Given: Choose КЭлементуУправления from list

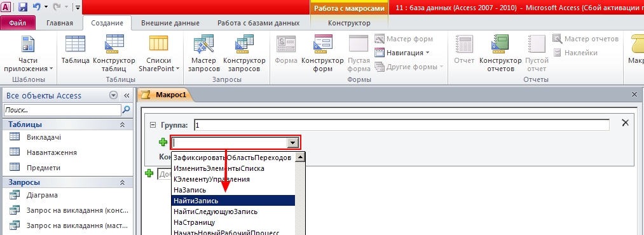Looking at the screenshot, I should coord(233,179).
